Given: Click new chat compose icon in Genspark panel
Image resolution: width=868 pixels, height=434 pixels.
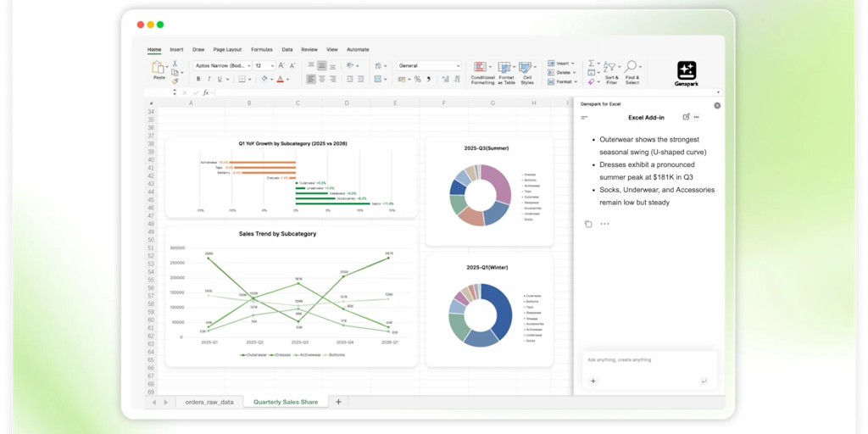Looking at the screenshot, I should tap(687, 117).
